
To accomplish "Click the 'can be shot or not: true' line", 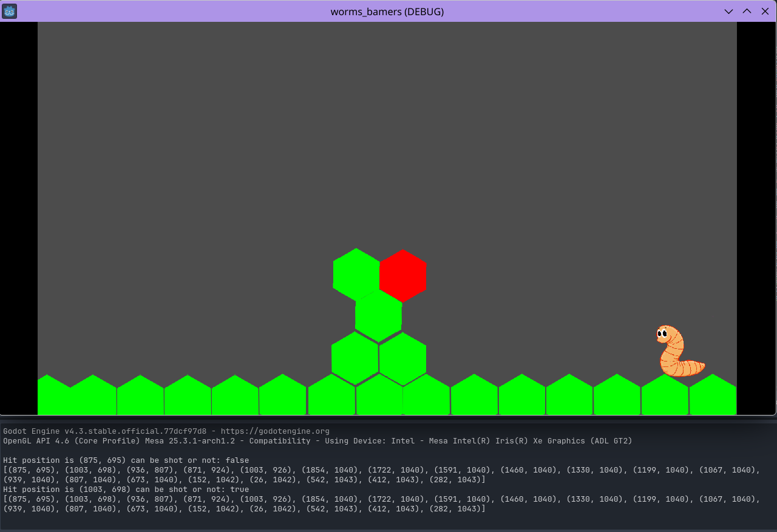I will (x=126, y=489).
